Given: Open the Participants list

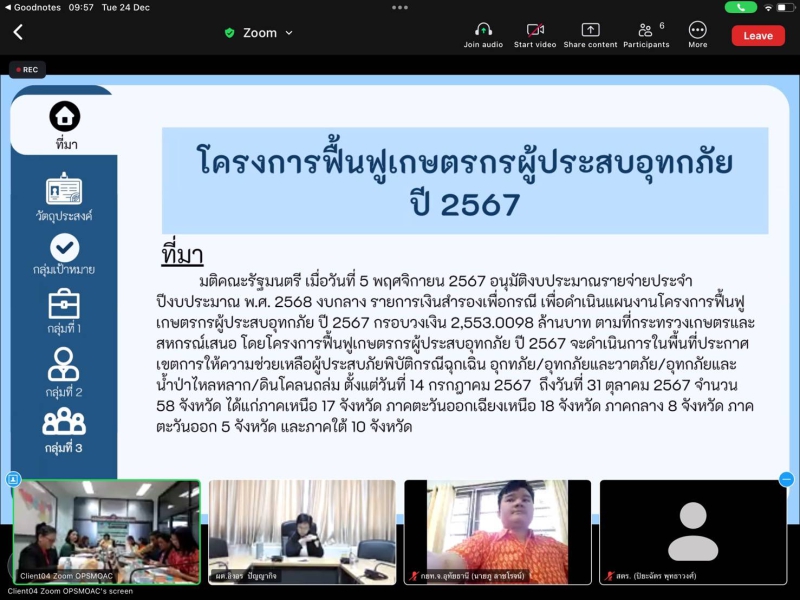Looking at the screenshot, I should (x=646, y=31).
